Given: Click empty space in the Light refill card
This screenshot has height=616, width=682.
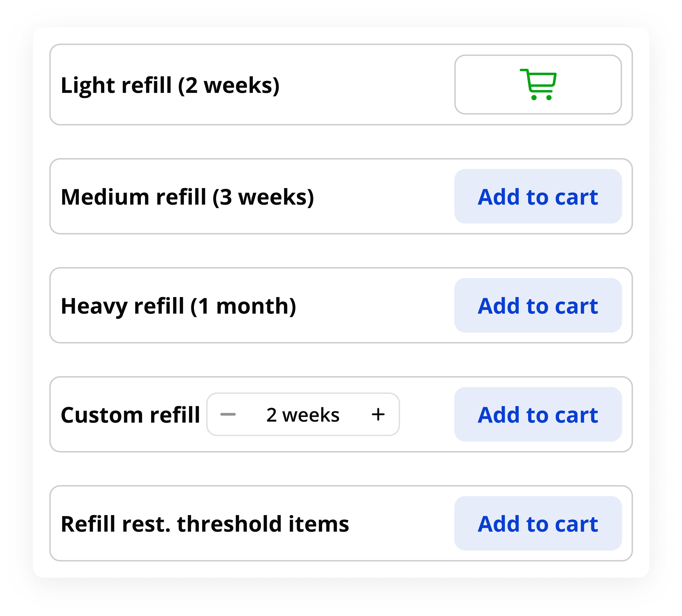Looking at the screenshot, I should coord(365,85).
